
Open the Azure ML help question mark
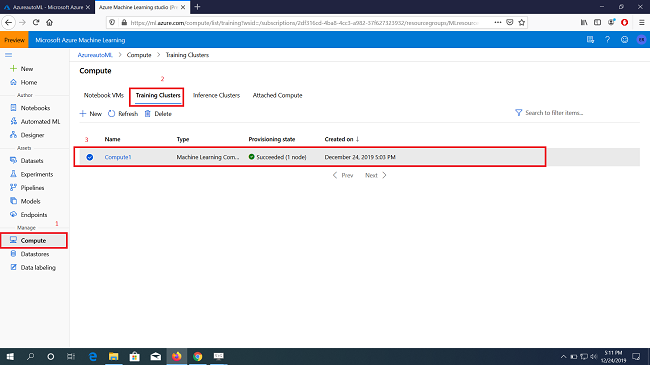pyautogui.click(x=607, y=40)
